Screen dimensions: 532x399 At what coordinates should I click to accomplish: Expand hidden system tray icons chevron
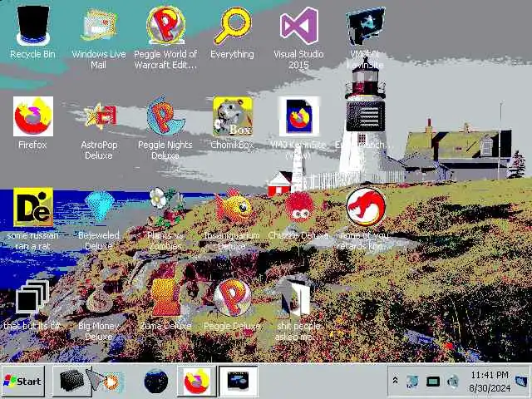point(396,381)
